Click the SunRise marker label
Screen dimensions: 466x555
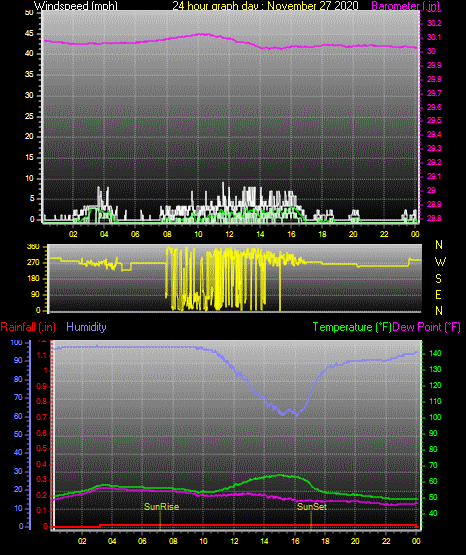[161, 507]
